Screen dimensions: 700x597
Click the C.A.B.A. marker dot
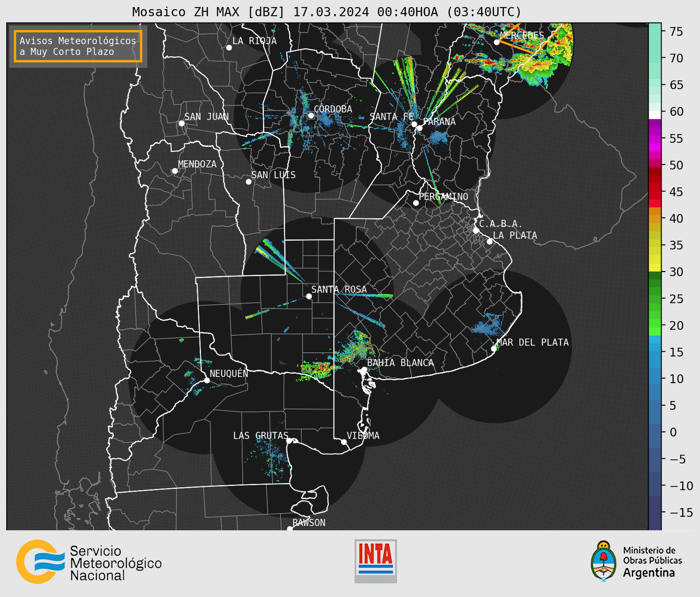point(476,230)
